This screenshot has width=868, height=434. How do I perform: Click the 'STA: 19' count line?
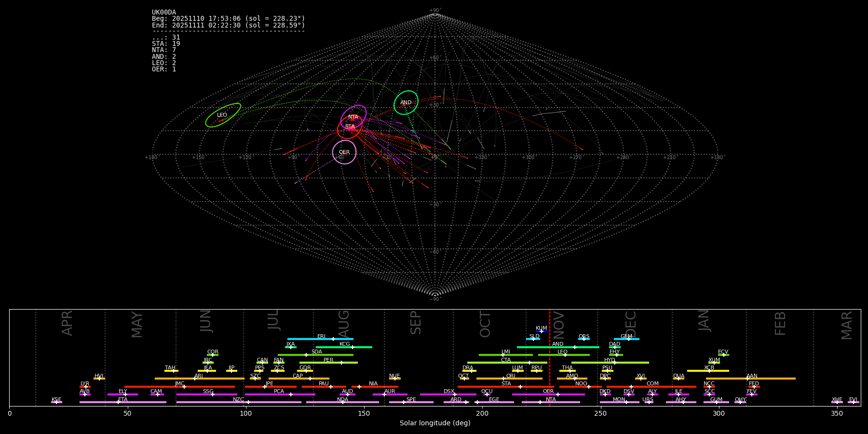pos(166,44)
